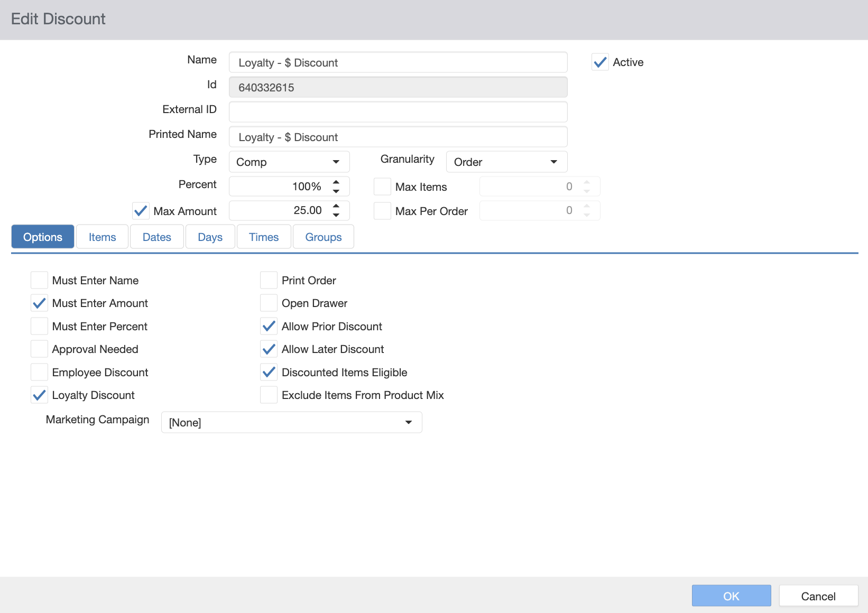Untick the Loyalty Discount checkbox
The image size is (868, 613).
[x=40, y=395]
